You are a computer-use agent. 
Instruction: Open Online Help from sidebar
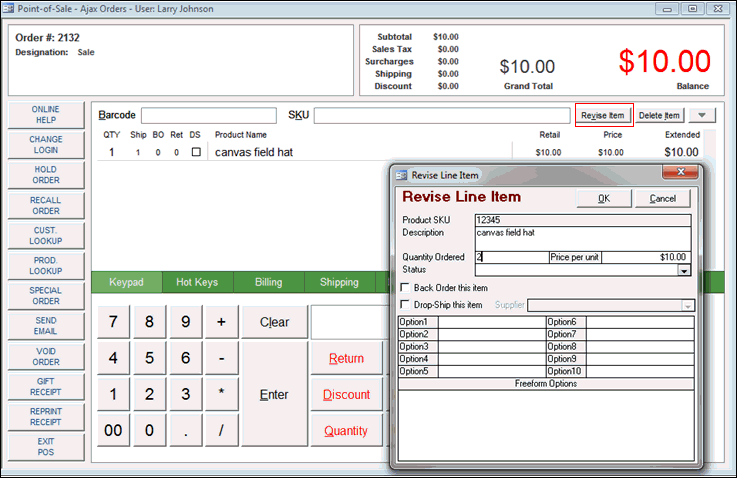coord(45,115)
